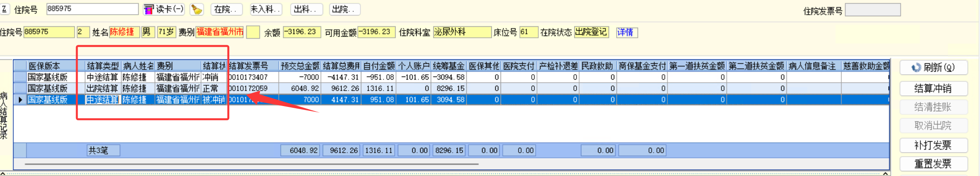The height and width of the screenshot is (176, 980).
Task: Click the refresh icon on 刷新(Q)
Action: pos(916,67)
